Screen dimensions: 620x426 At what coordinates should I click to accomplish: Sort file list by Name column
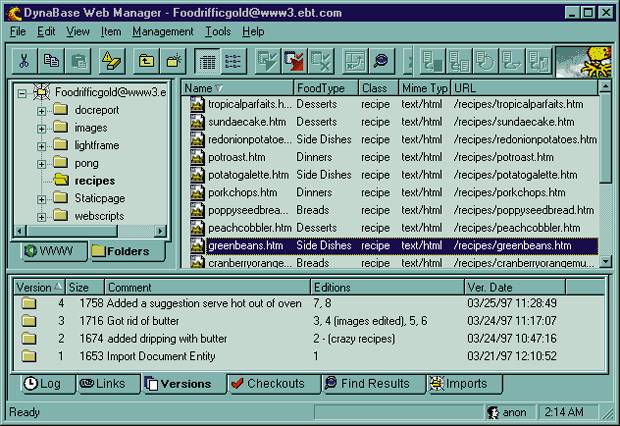tap(237, 88)
